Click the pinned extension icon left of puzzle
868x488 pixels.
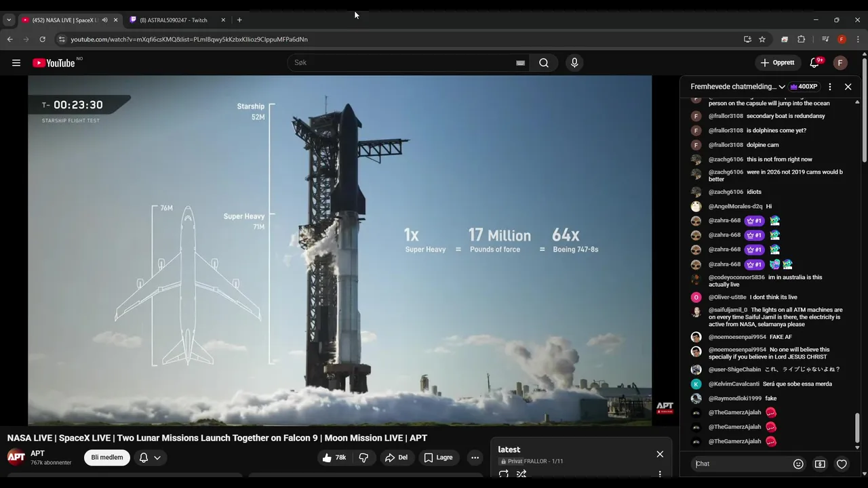(x=785, y=39)
